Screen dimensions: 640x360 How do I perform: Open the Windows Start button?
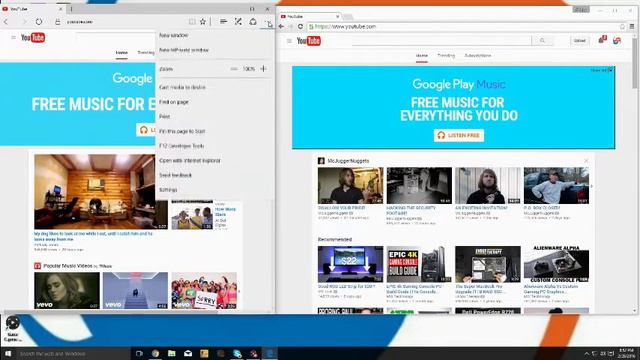click(x=7, y=353)
